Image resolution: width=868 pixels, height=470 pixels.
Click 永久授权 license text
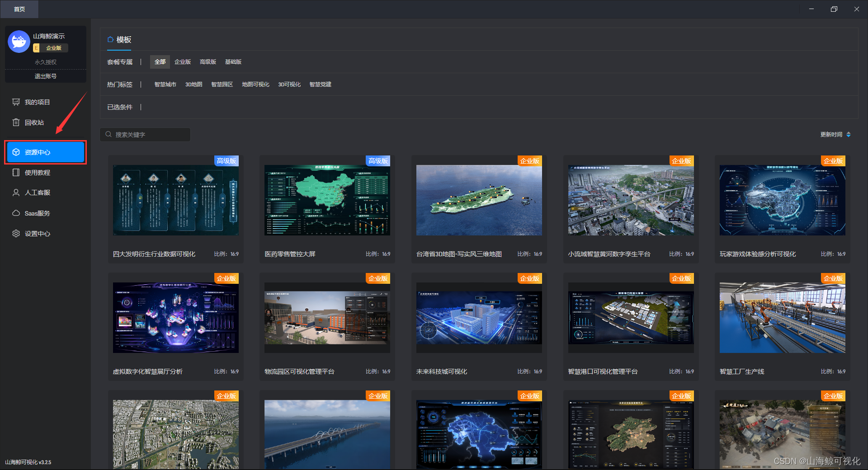(46, 62)
